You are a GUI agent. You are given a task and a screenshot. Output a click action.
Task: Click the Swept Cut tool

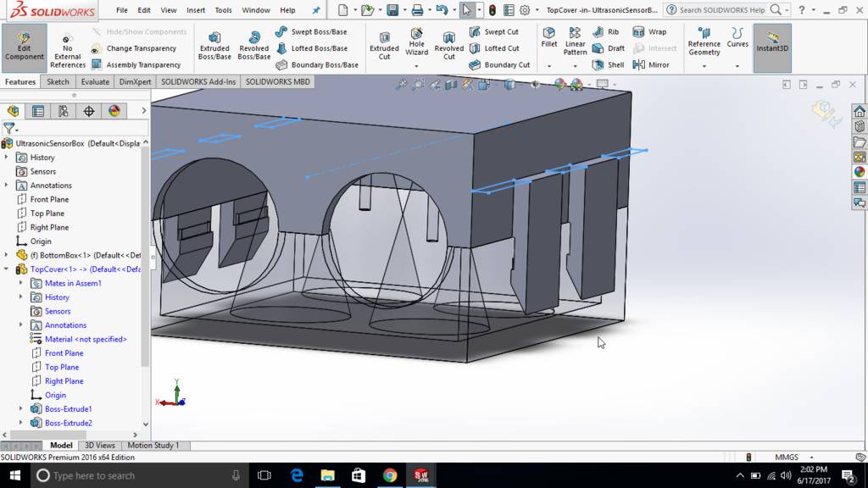[493, 32]
